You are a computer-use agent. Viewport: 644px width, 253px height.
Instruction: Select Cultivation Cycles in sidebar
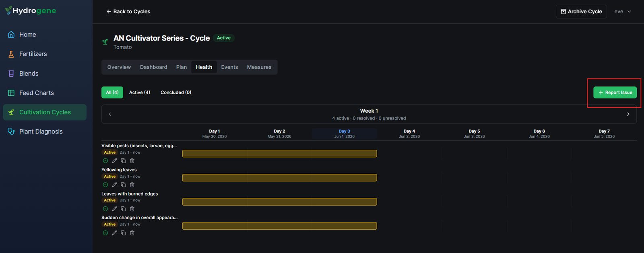tap(45, 112)
